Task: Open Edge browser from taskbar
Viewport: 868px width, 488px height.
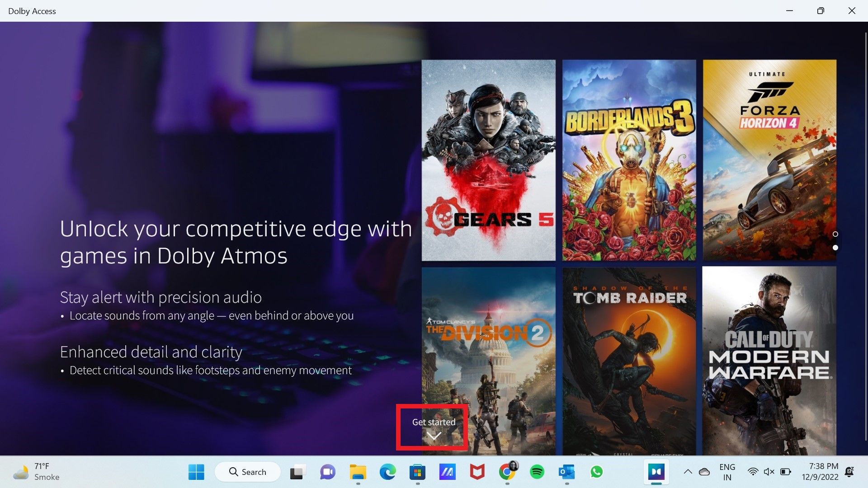Action: [x=387, y=471]
